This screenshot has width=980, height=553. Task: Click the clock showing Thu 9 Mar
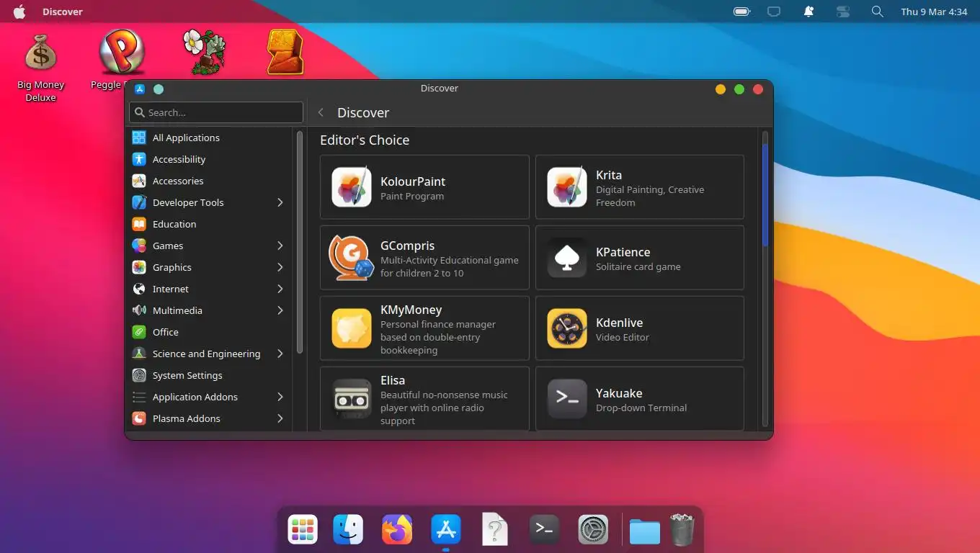(x=934, y=12)
